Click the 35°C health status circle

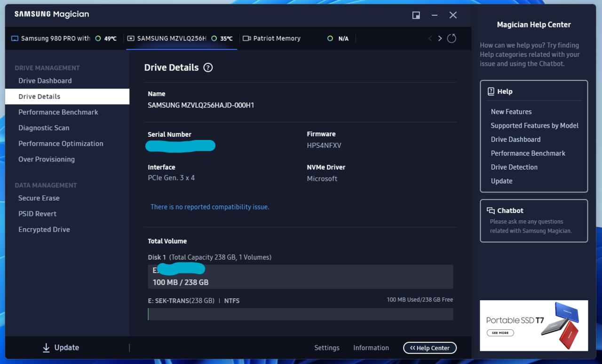click(x=214, y=39)
